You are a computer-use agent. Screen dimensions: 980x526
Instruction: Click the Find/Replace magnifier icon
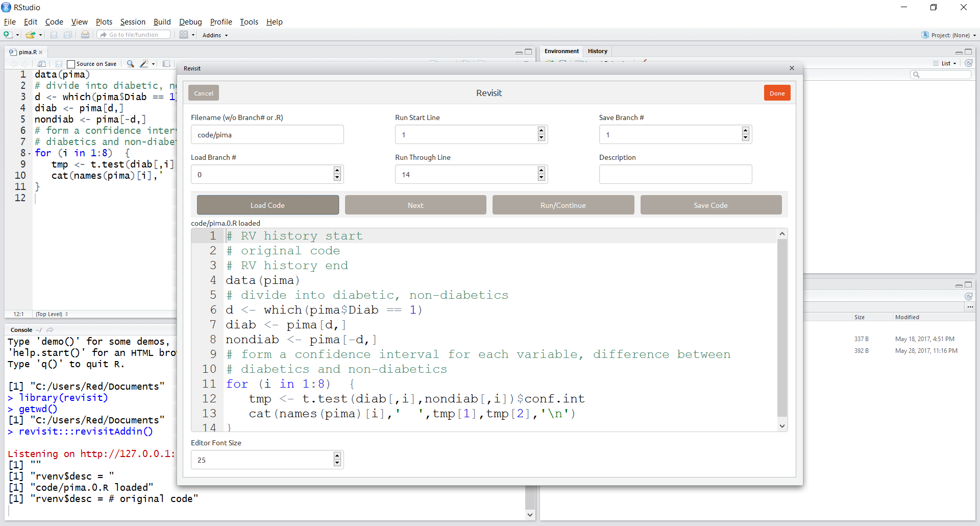point(131,64)
